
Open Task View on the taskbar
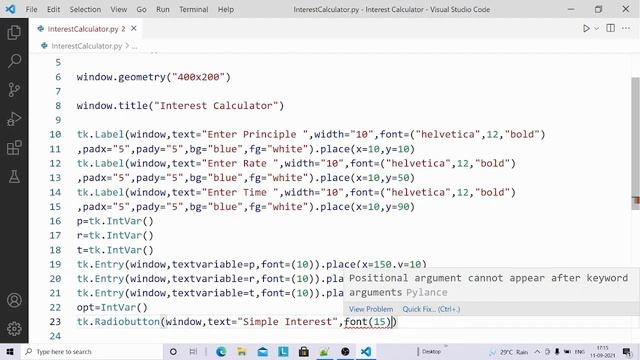(x=193, y=351)
